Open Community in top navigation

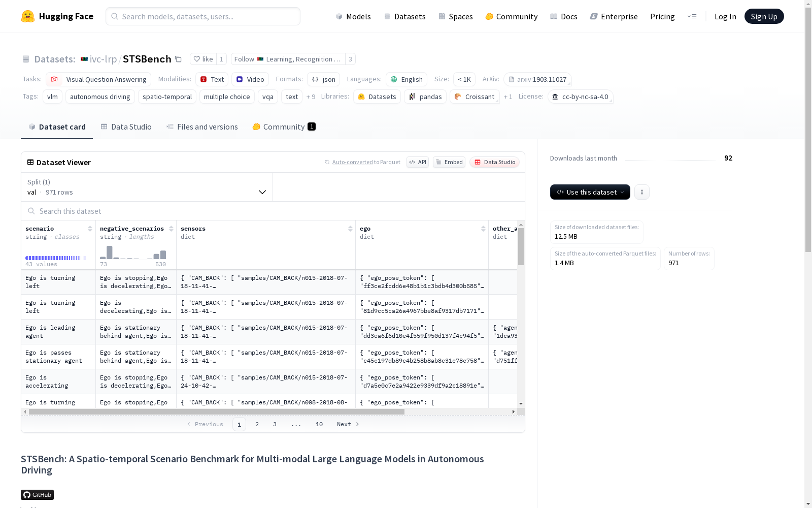click(x=512, y=16)
